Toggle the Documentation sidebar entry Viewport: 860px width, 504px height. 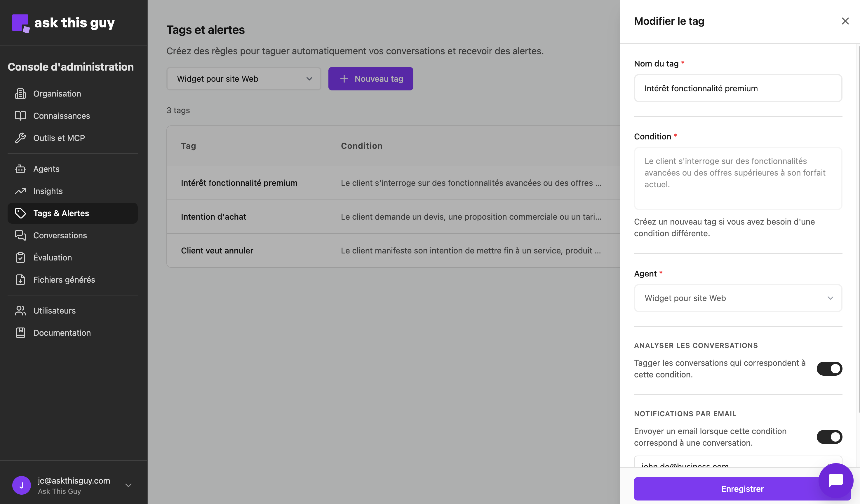coord(62,332)
